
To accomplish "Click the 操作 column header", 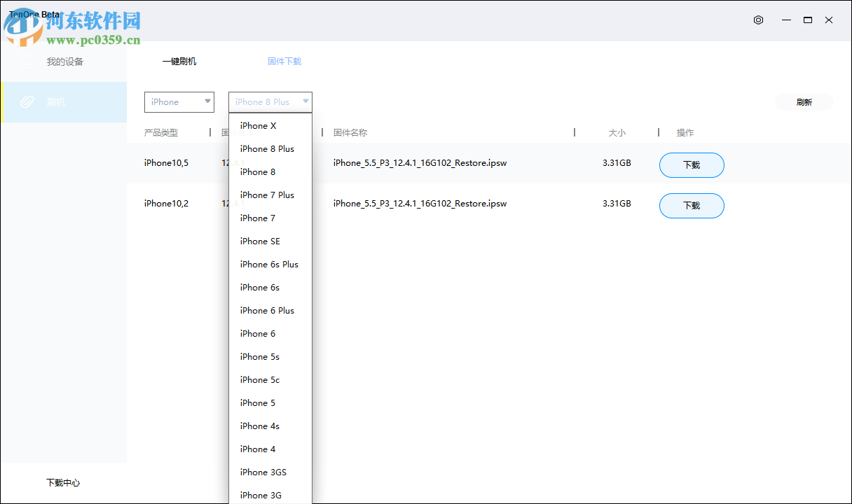I will coord(685,133).
